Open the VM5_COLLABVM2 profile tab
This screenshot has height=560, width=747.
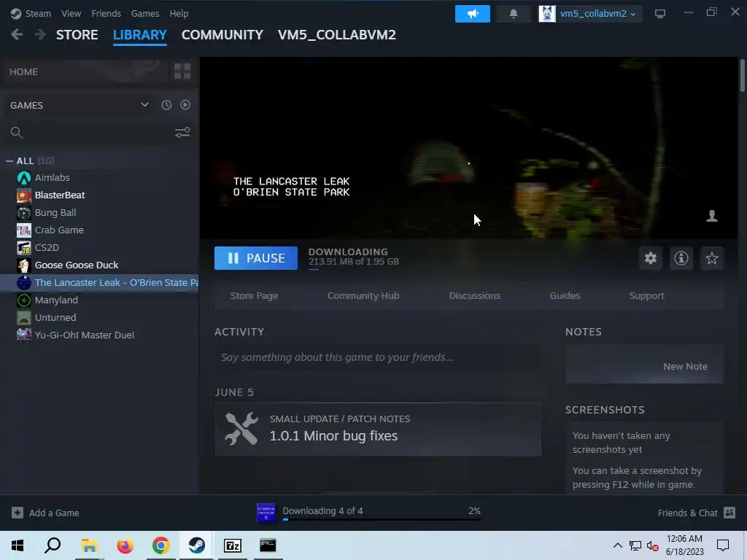point(337,35)
